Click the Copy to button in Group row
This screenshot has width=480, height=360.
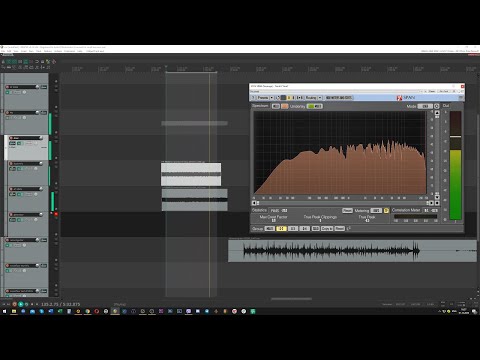tap(327, 228)
